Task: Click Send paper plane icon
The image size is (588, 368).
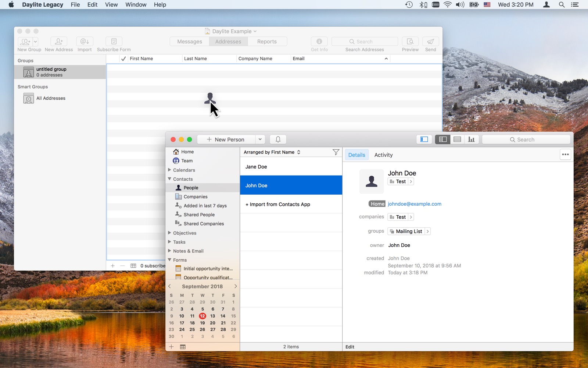Action: click(x=431, y=42)
